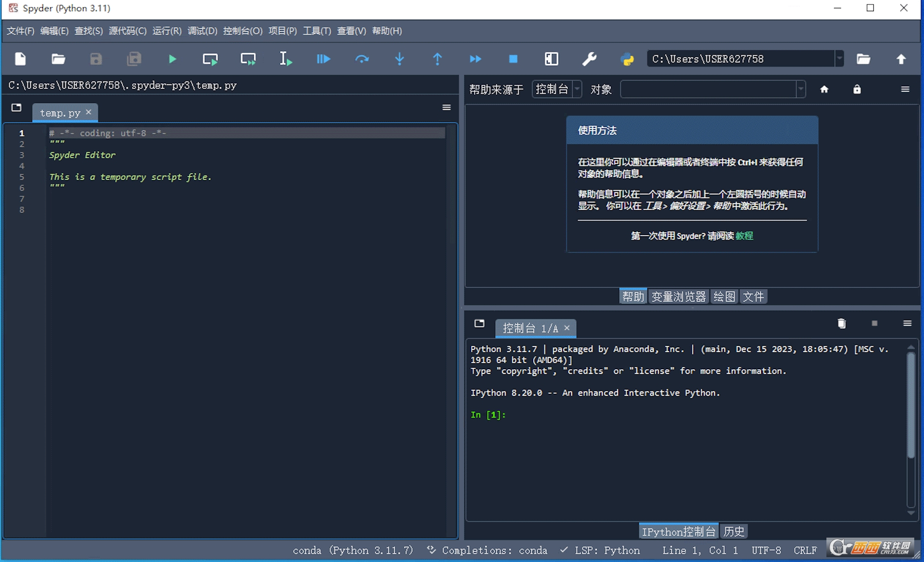Screen dimensions: 924x562
Task: Open the 查看(V) menu
Action: point(351,31)
